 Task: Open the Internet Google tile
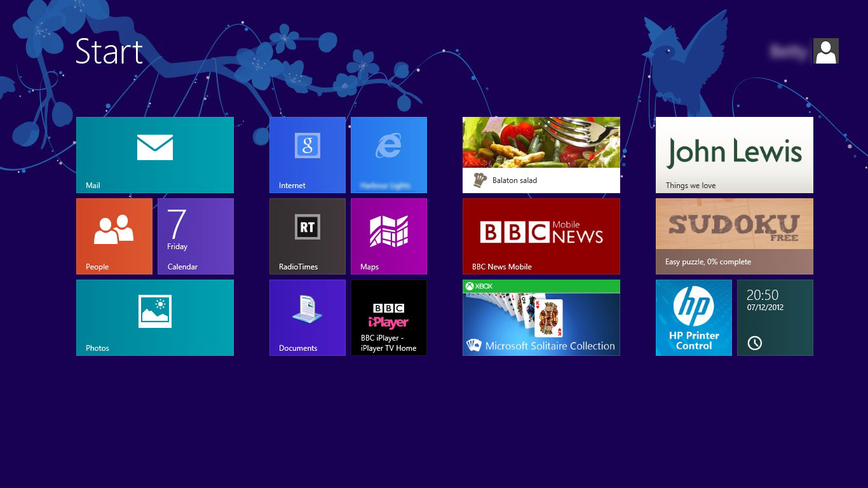pos(308,155)
